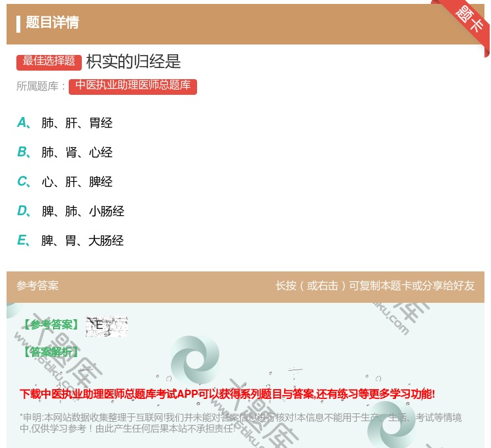Click the 长按可复制本题卡 share hint text
Screen dimensions: 491x448
point(375,286)
